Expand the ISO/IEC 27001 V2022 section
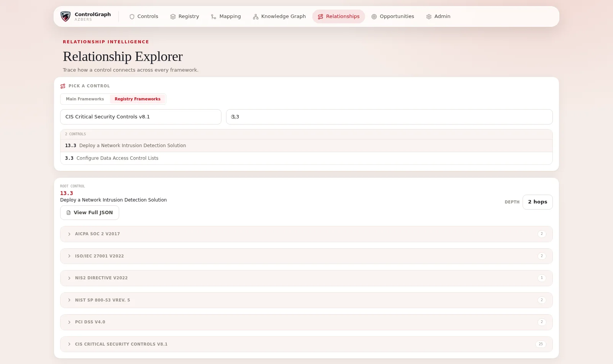Image resolution: width=613 pixels, height=364 pixels. pyautogui.click(x=306, y=256)
